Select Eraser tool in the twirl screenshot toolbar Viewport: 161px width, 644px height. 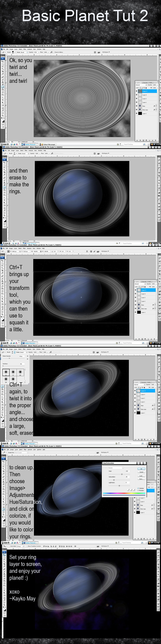pyautogui.click(x=3, y=87)
